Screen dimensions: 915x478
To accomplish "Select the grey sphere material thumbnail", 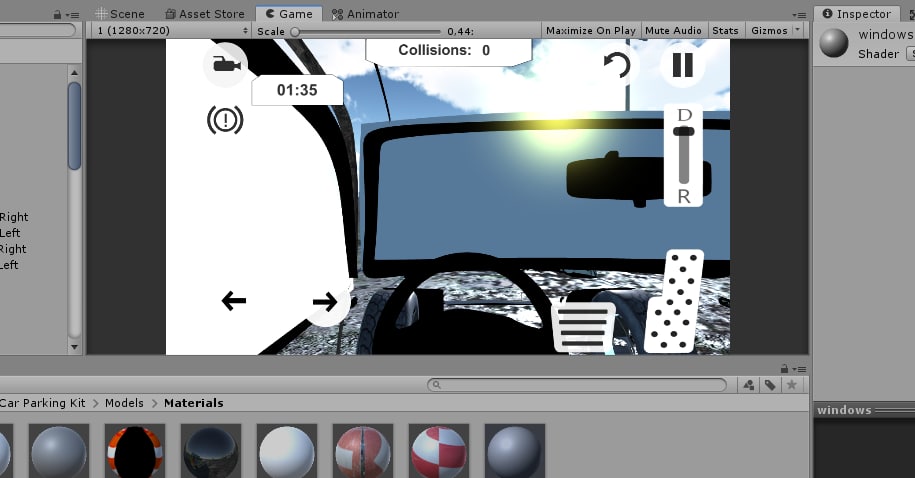I will point(59,451).
